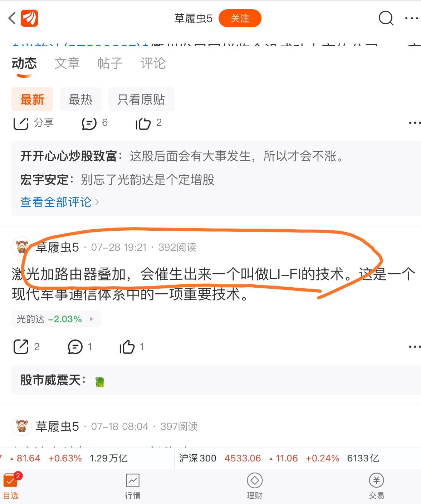Switch to the 帖子 tab

click(110, 63)
